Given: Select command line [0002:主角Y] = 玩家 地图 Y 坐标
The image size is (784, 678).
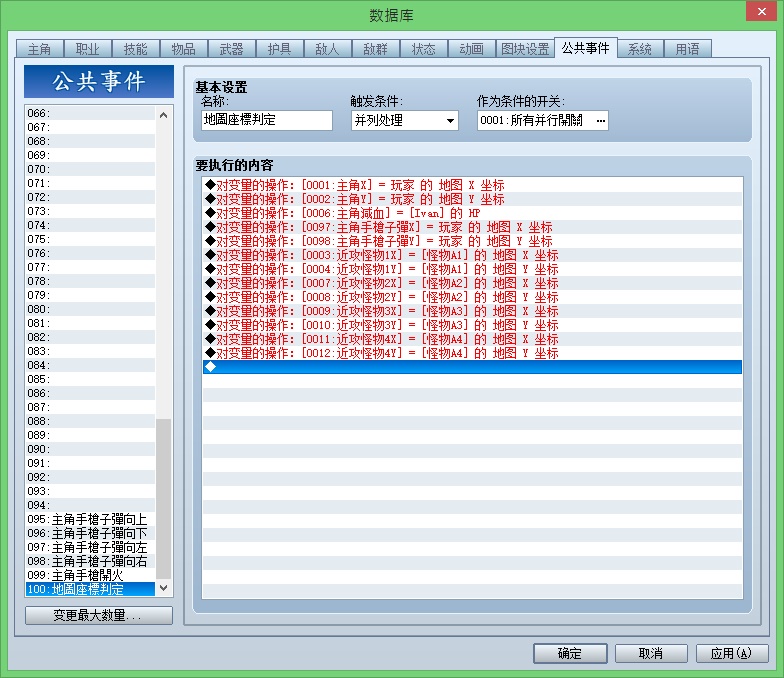Looking at the screenshot, I should pos(472,199).
